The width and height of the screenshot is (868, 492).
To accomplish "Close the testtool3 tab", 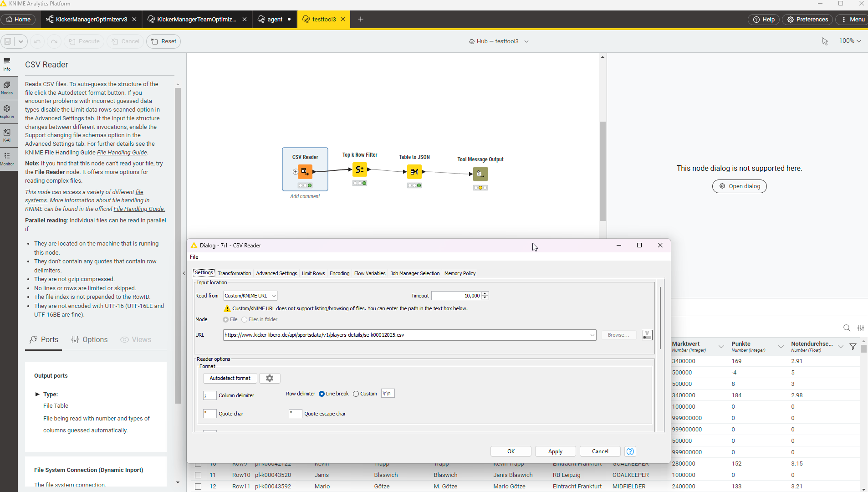I will pyautogui.click(x=343, y=19).
